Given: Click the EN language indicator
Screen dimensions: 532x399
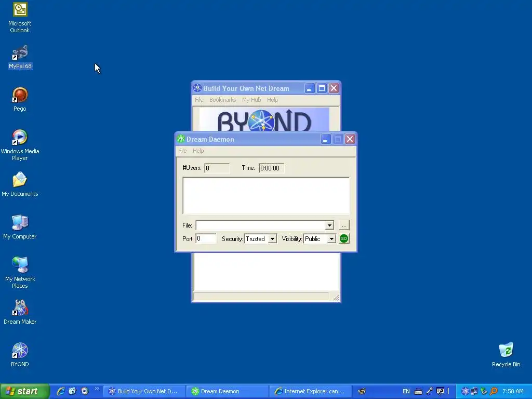Looking at the screenshot, I should pyautogui.click(x=406, y=392).
